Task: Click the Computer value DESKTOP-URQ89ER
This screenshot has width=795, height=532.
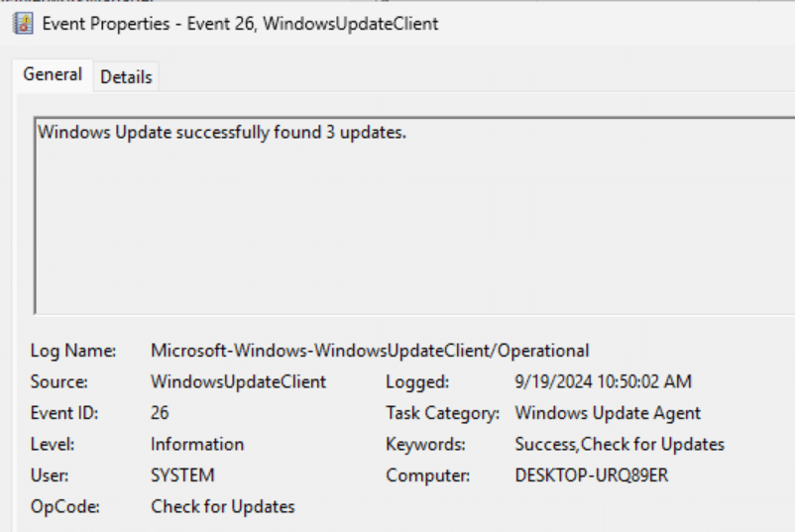Action: tap(592, 476)
